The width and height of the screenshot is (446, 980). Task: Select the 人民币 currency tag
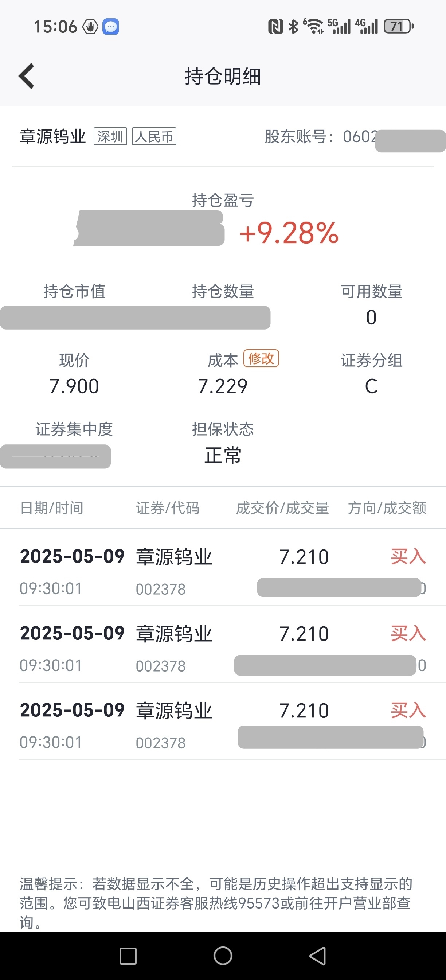tap(154, 136)
